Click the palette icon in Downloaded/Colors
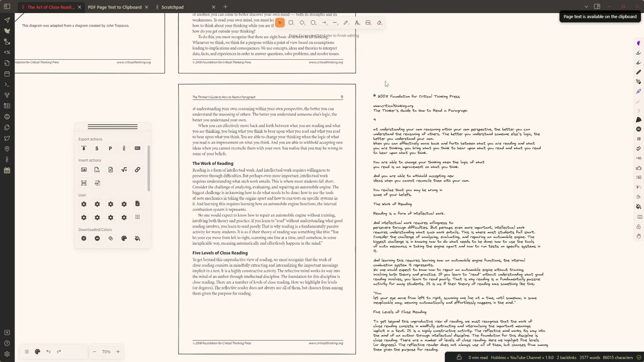This screenshot has width=644, height=362. click(124, 238)
